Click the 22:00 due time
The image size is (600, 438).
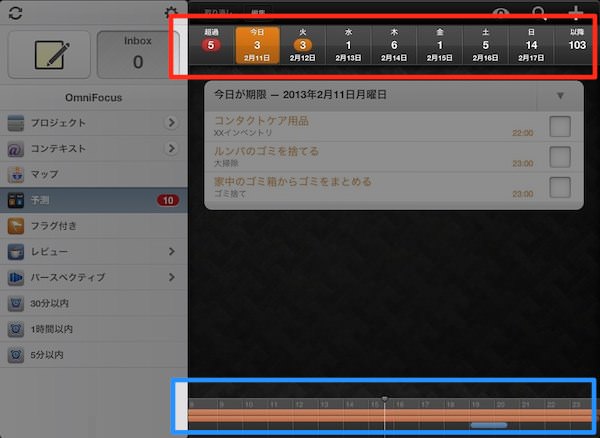[523, 133]
